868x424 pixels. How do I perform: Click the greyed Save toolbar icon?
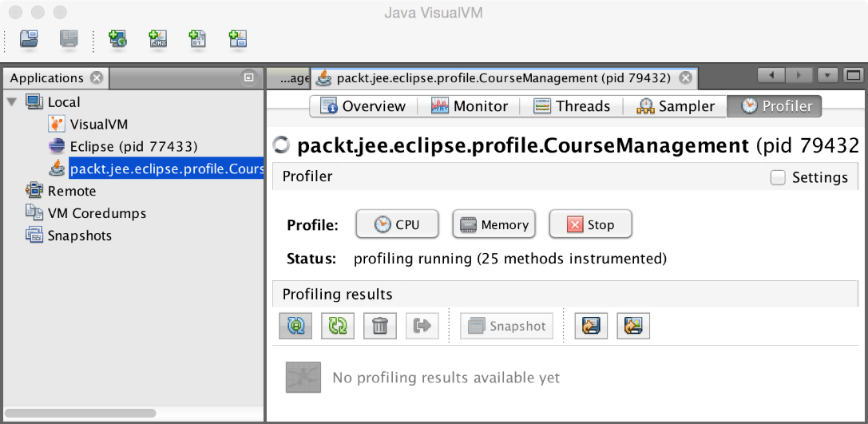tap(69, 39)
